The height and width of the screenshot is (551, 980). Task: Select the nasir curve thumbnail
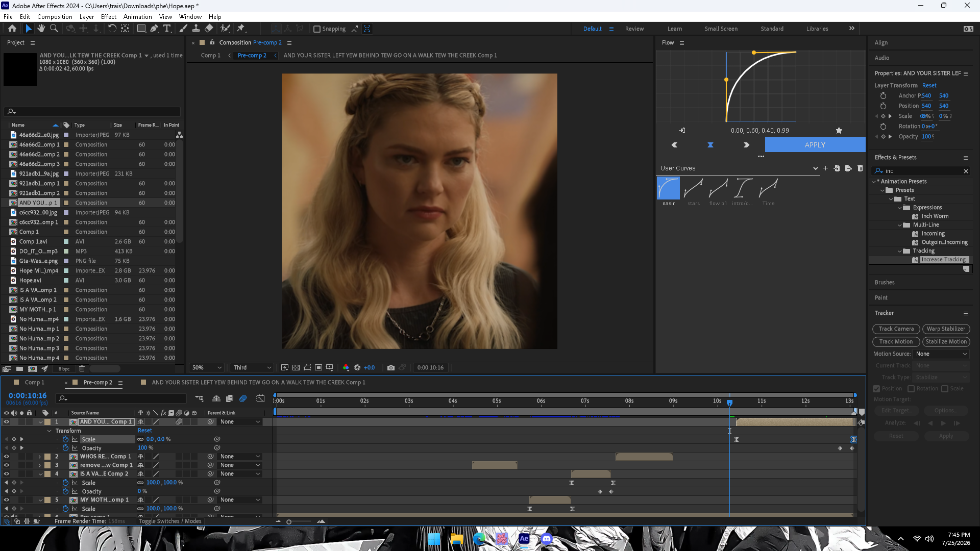coord(668,188)
